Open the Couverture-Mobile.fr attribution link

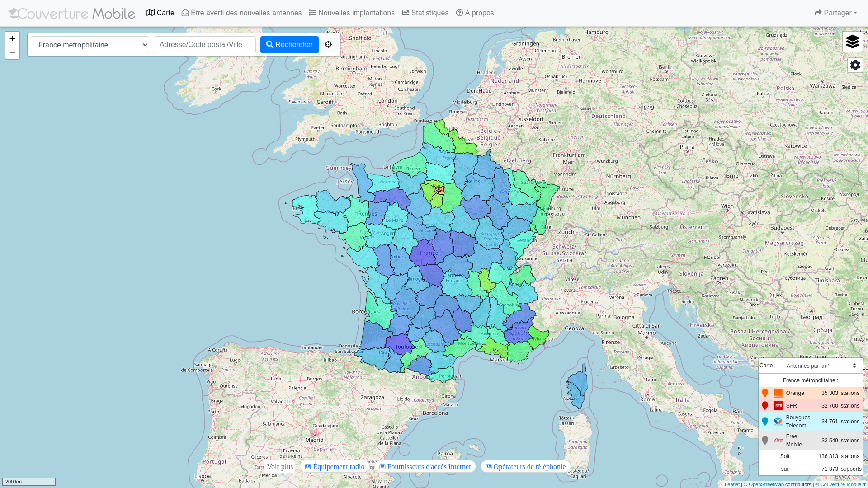click(843, 484)
